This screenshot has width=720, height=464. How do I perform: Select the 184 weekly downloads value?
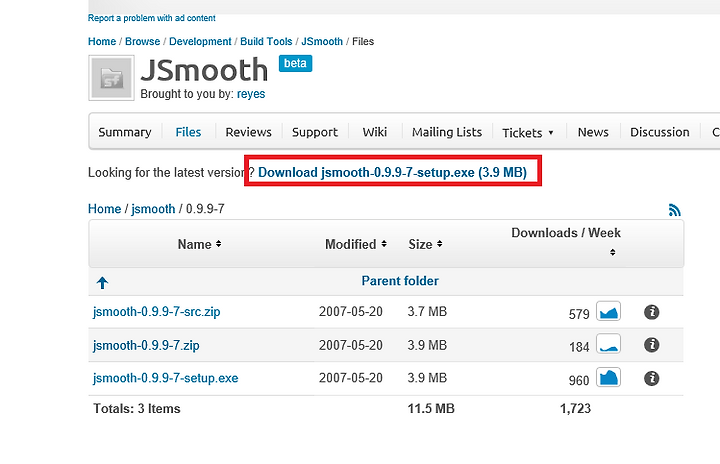coord(579,347)
